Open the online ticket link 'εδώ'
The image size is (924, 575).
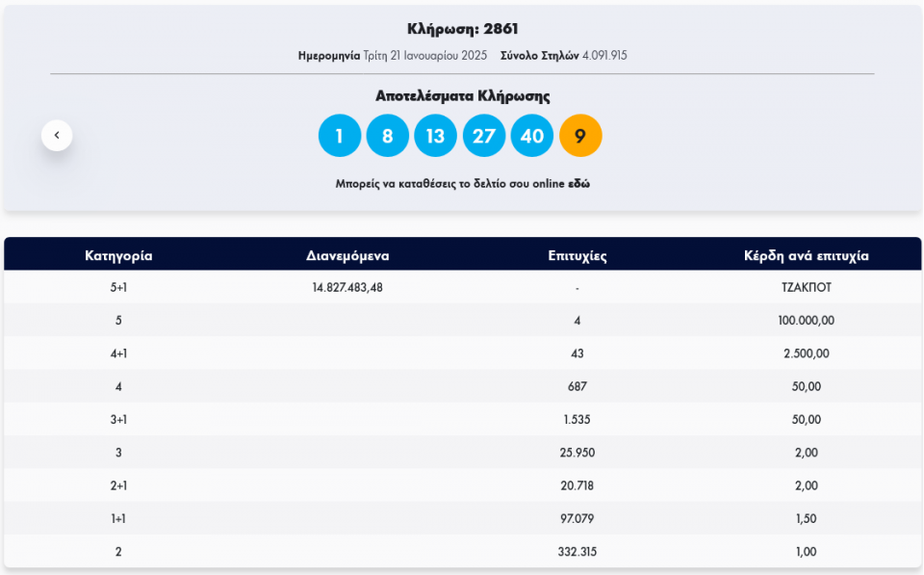click(578, 183)
